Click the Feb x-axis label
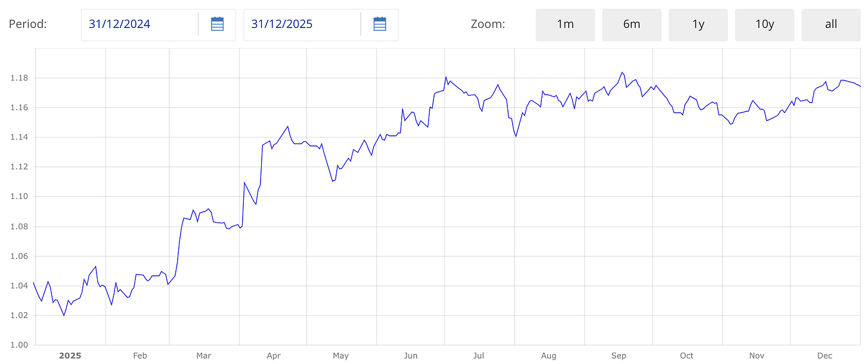 click(139, 356)
